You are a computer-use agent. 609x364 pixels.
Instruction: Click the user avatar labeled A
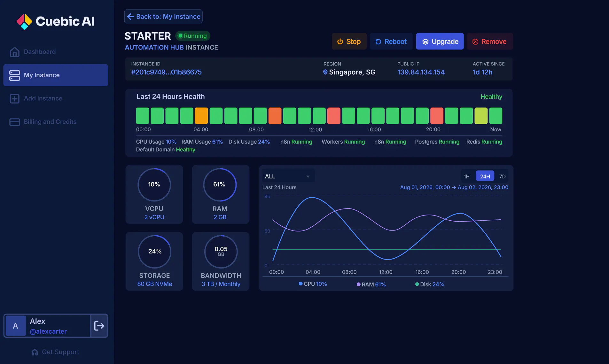15,326
